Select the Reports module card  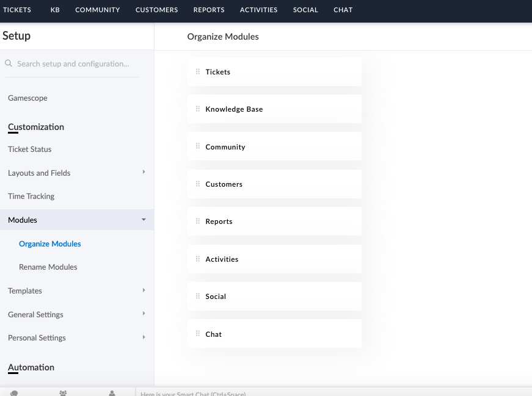(x=274, y=221)
